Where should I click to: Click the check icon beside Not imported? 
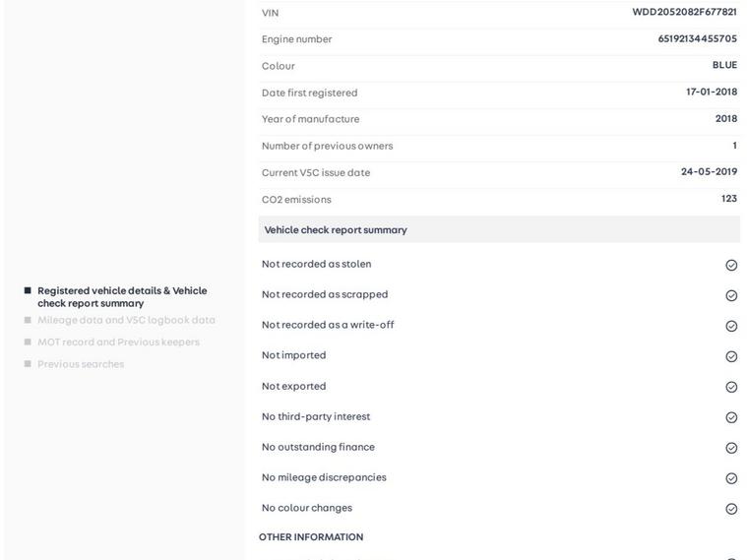click(x=731, y=356)
